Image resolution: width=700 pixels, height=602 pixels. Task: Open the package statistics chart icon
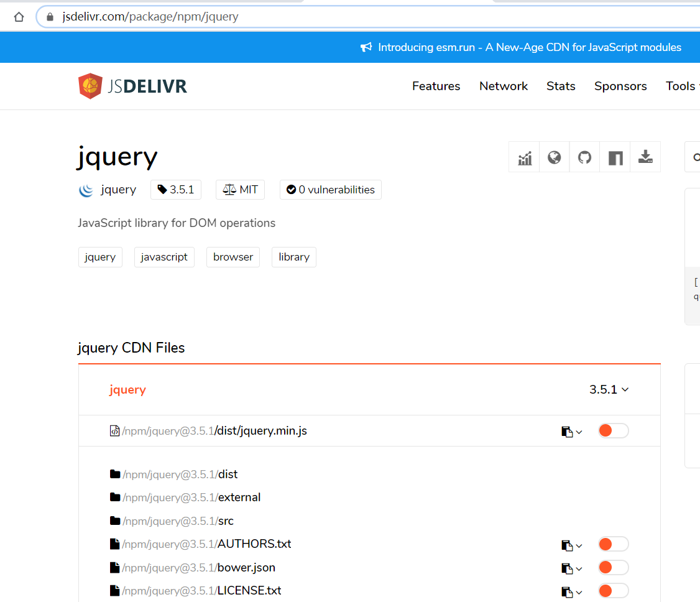(525, 157)
